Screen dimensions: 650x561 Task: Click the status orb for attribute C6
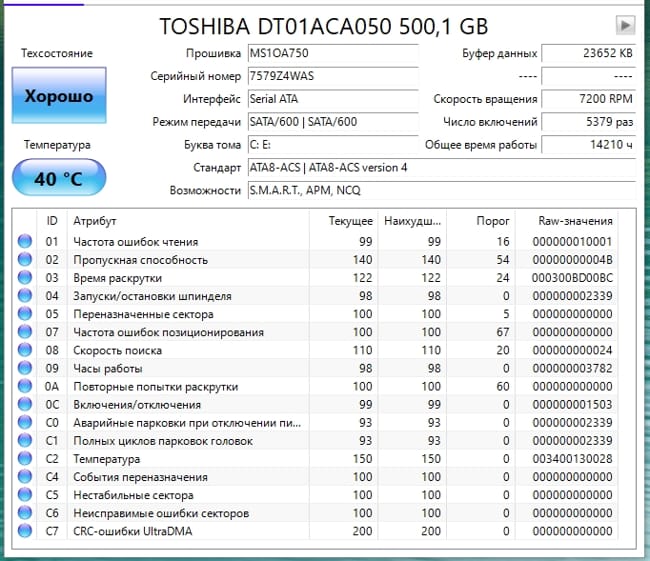[25, 513]
